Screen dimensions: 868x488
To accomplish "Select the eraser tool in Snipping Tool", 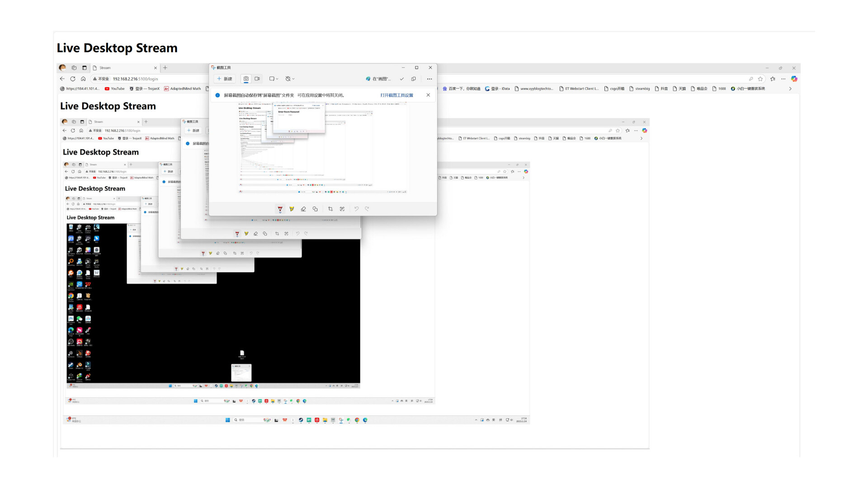I will coord(303,209).
